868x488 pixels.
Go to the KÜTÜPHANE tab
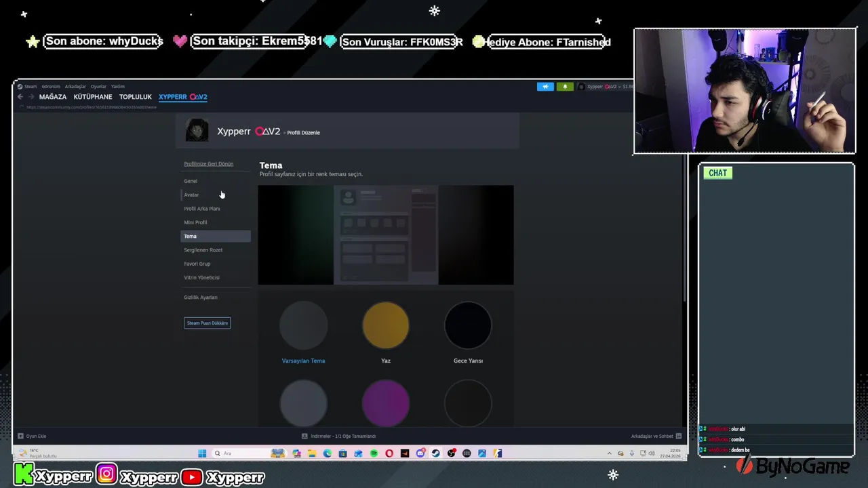click(93, 97)
